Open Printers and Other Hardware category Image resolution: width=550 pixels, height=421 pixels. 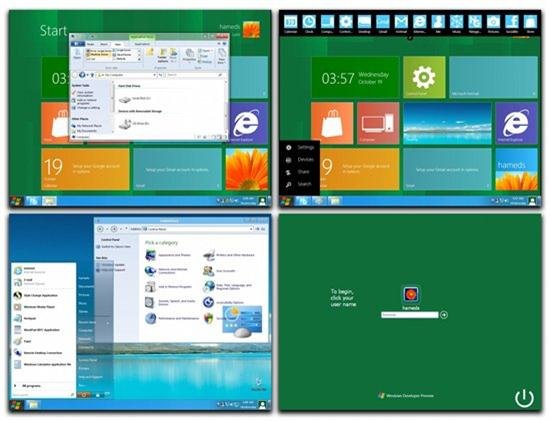pos(229,255)
